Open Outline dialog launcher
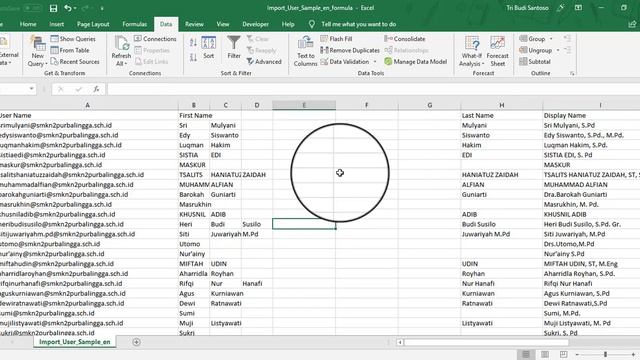Screen dimensions: 640x360 point(572,73)
